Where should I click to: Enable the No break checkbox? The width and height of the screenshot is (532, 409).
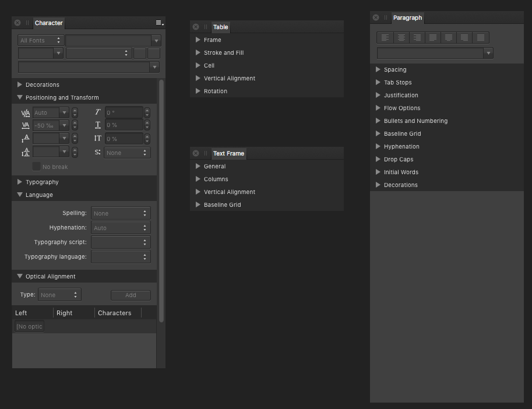36,167
